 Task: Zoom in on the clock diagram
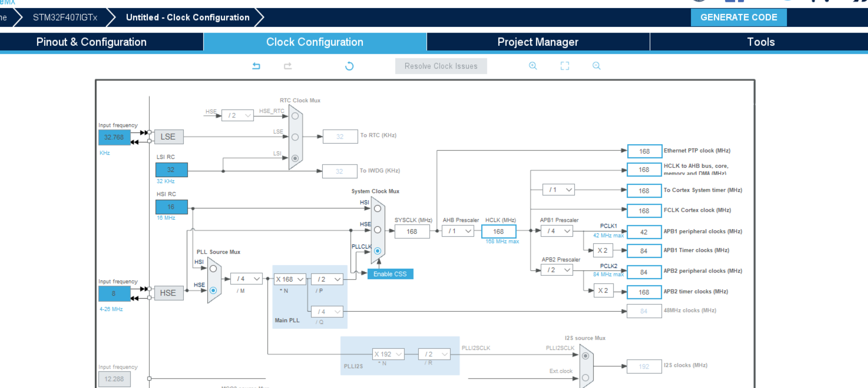(533, 66)
